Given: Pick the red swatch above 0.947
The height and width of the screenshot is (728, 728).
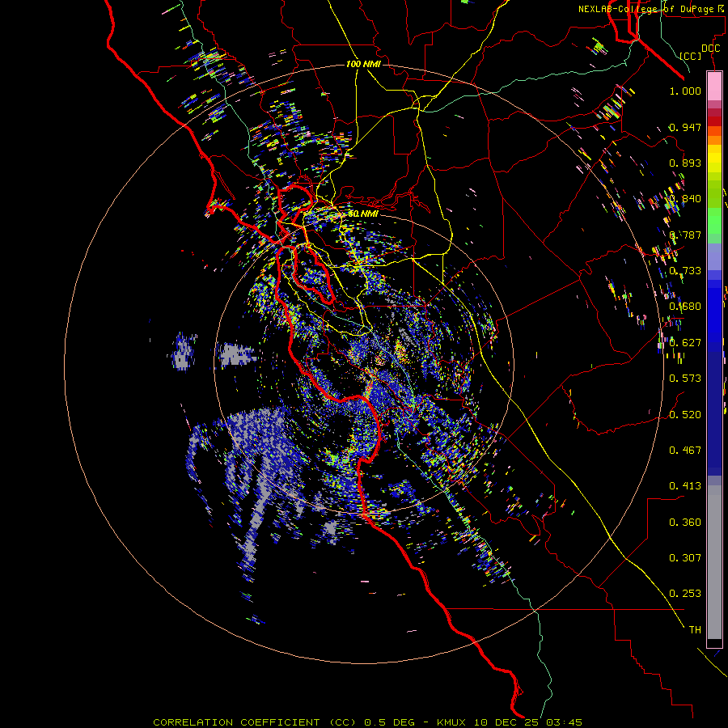Looking at the screenshot, I should [714, 121].
